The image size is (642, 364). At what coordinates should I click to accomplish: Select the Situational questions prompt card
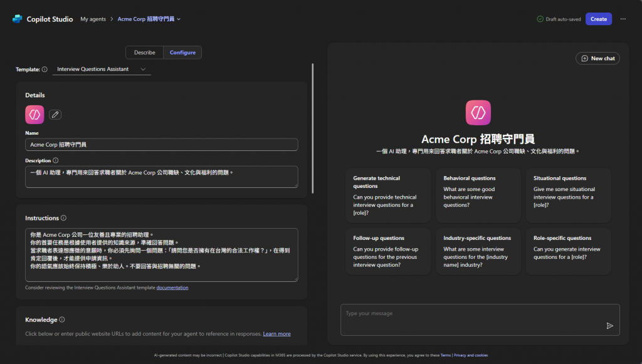[x=568, y=195]
